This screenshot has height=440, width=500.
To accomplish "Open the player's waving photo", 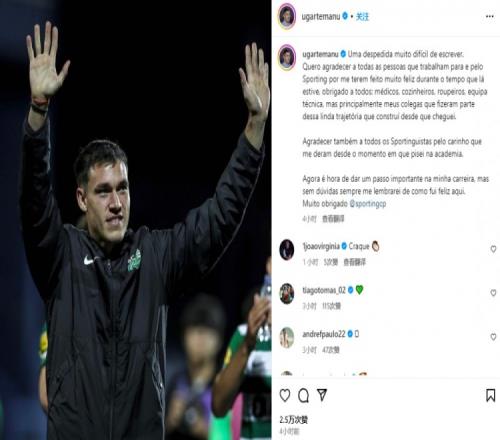I will click(136, 220).
